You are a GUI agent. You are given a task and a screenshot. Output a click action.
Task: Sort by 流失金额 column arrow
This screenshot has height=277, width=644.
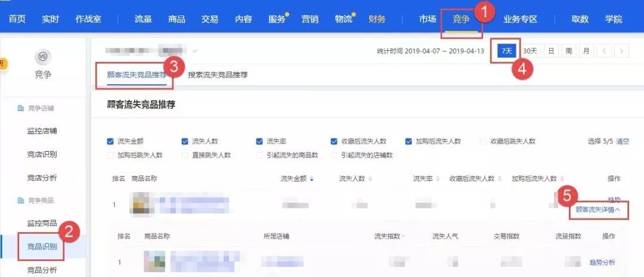pyautogui.click(x=311, y=178)
